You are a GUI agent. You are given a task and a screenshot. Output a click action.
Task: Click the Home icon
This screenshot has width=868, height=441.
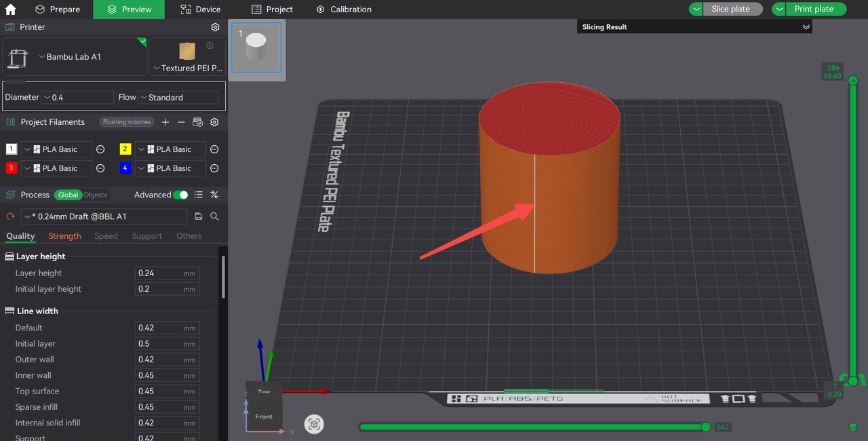10,9
